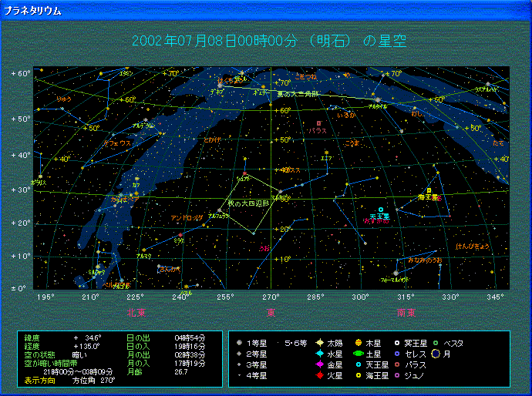Screen dimensions: 532x396
Task: Click the Pluto (冥王星) icon in legend
Action: click(397, 343)
